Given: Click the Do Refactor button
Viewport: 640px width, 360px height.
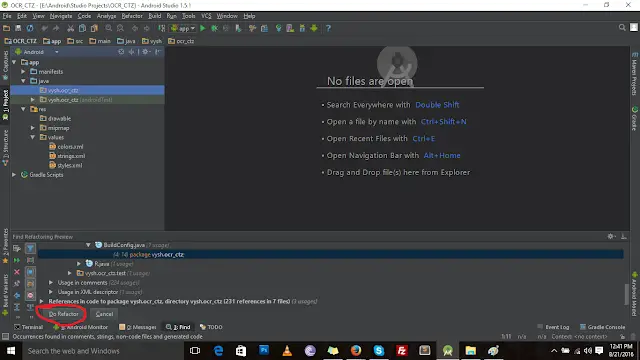Looking at the screenshot, I should click(x=63, y=314).
